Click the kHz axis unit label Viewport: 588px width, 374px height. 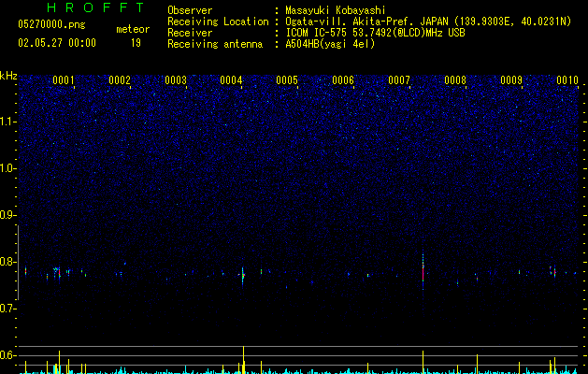coord(8,76)
